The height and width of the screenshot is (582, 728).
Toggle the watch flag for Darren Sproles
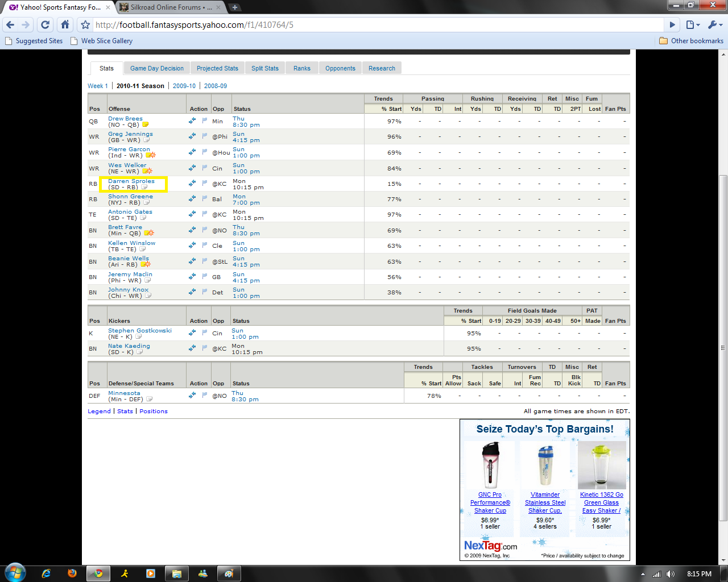click(x=204, y=183)
